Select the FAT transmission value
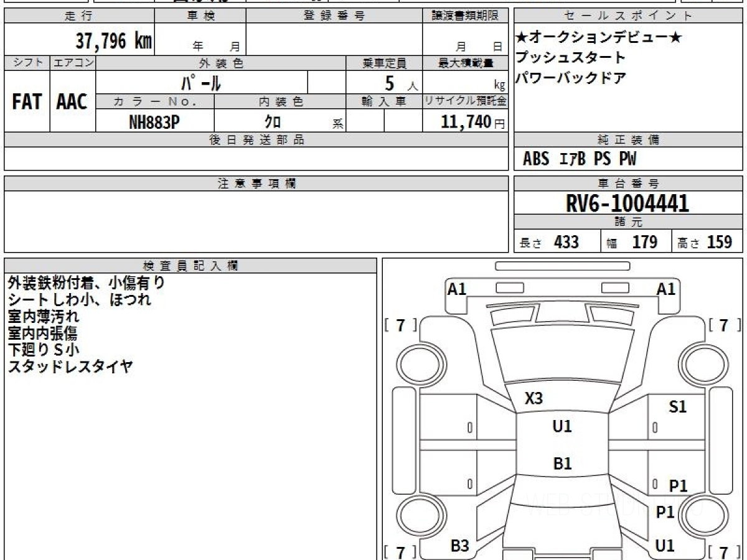747x560 pixels. click(27, 101)
